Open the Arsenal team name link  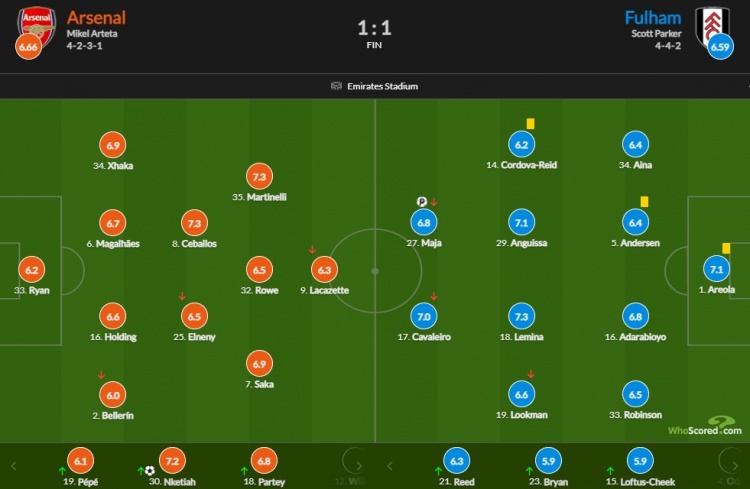(96, 18)
